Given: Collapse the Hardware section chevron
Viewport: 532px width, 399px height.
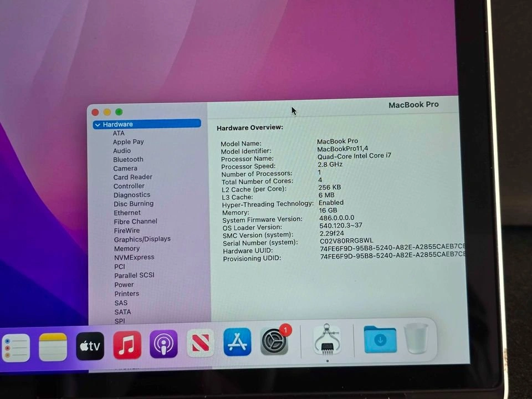Looking at the screenshot, I should tap(98, 125).
